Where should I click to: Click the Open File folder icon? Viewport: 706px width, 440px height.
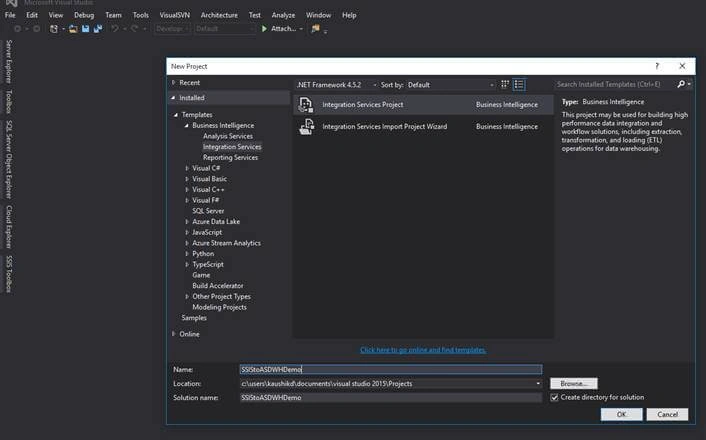(73, 29)
